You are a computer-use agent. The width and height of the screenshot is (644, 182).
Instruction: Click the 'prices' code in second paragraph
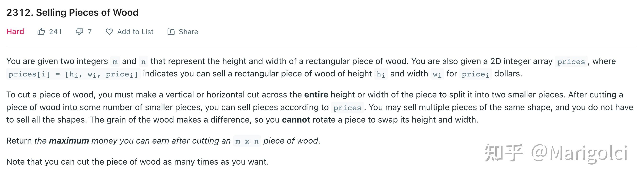[x=347, y=108]
